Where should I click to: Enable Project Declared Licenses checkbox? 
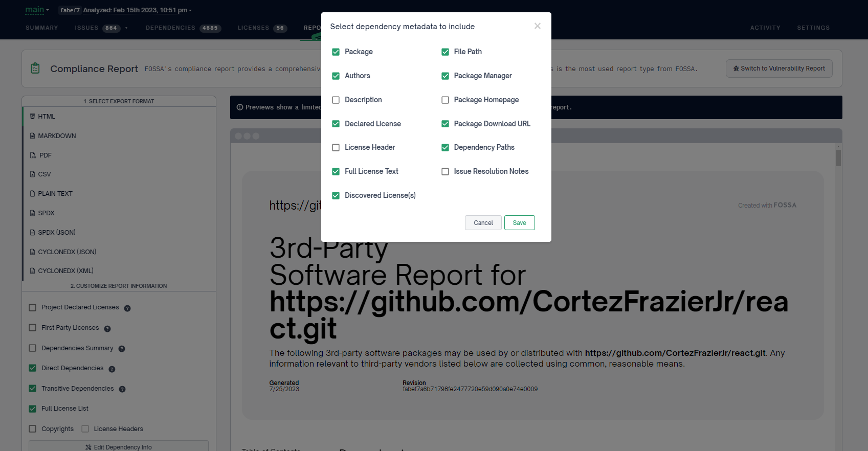pyautogui.click(x=33, y=307)
